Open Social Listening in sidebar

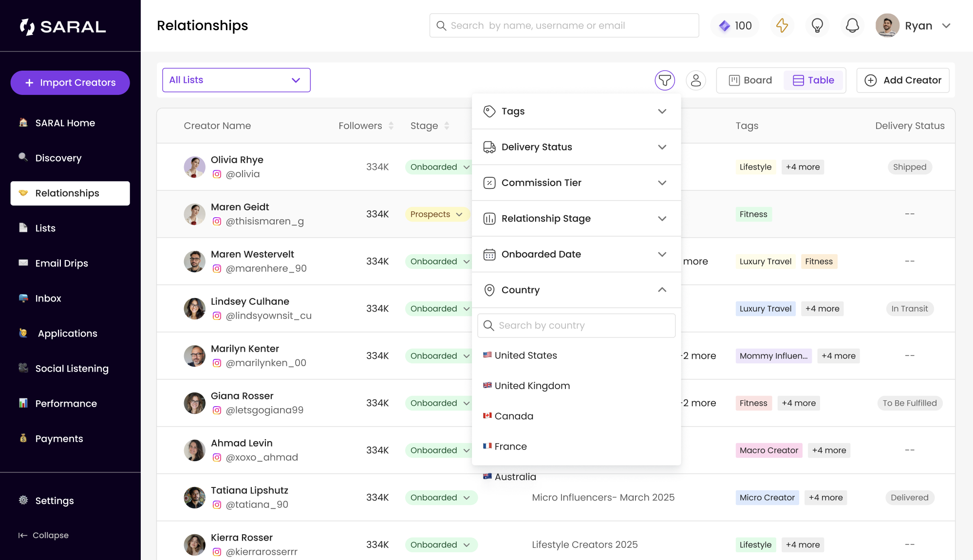coord(72,369)
